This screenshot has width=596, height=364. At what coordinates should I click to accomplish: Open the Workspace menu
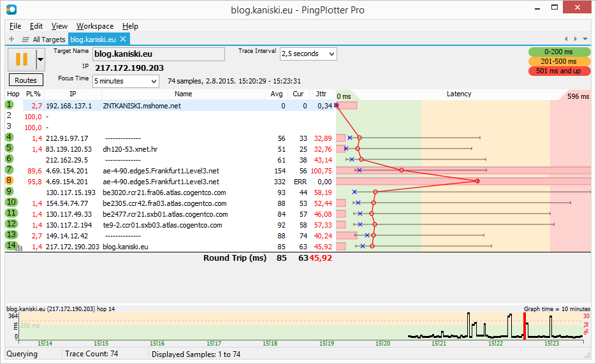click(x=94, y=26)
